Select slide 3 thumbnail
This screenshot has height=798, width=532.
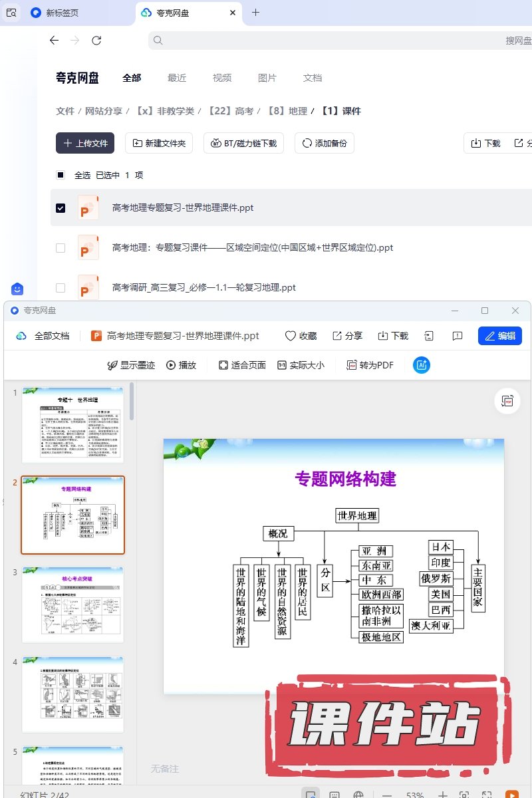click(73, 604)
